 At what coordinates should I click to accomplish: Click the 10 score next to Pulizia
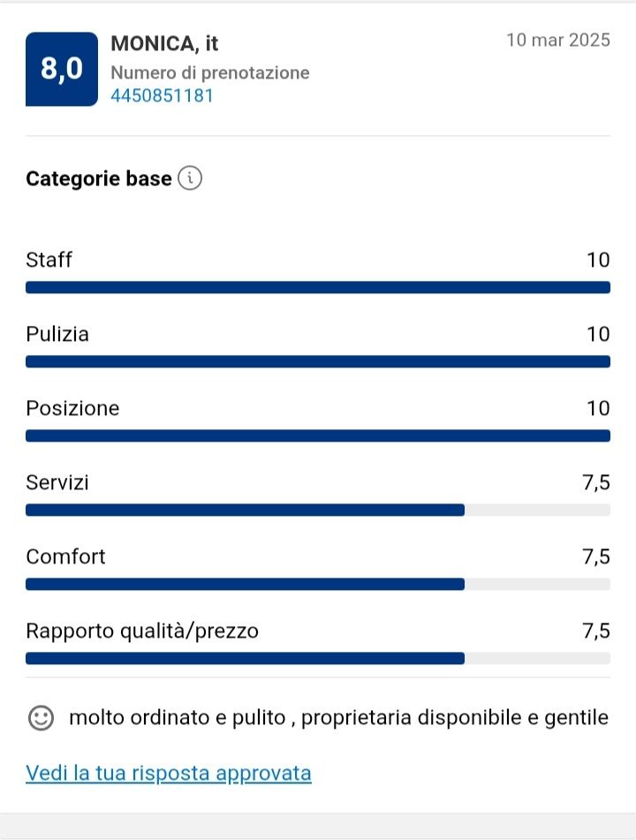(598, 334)
